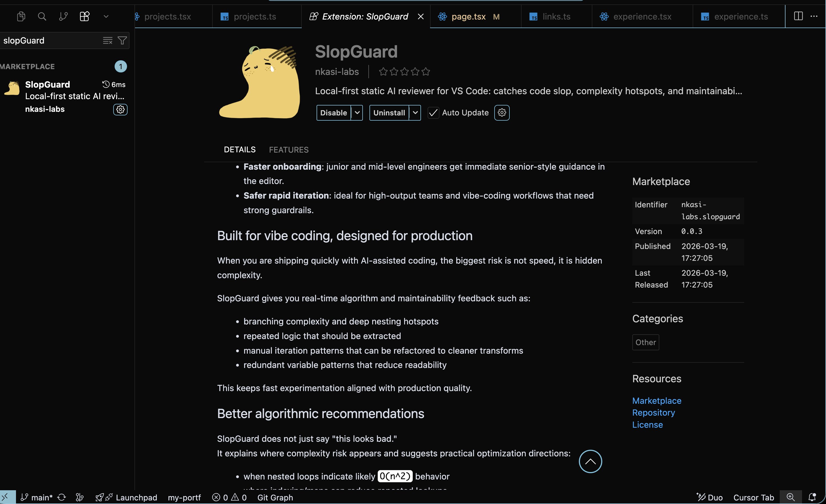The width and height of the screenshot is (826, 504).
Task: Open the Repository resource link
Action: (653, 413)
